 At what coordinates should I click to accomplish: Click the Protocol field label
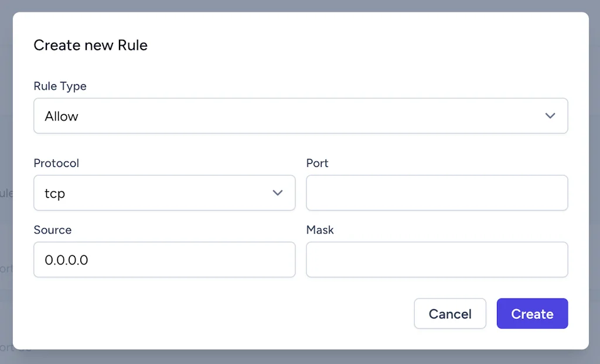56,163
